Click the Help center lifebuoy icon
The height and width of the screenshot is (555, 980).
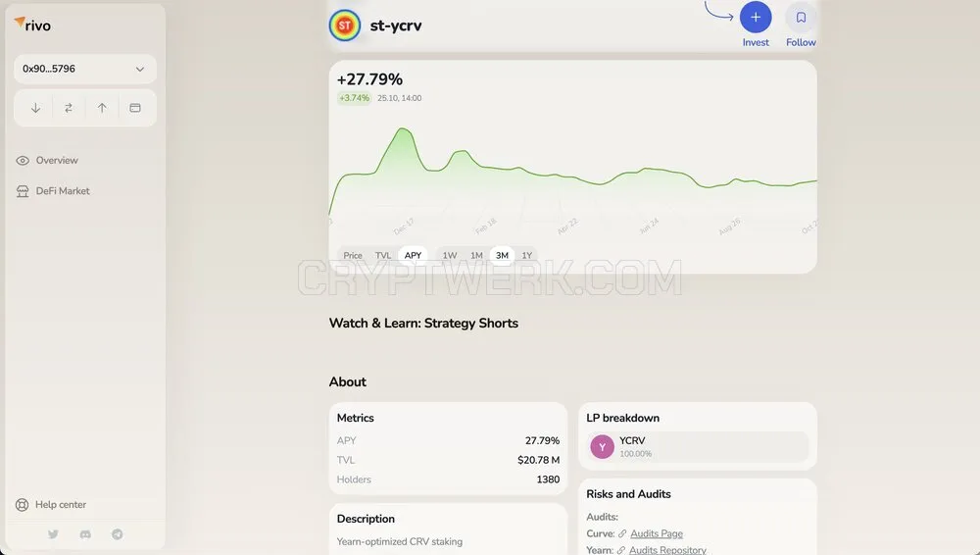coord(22,505)
